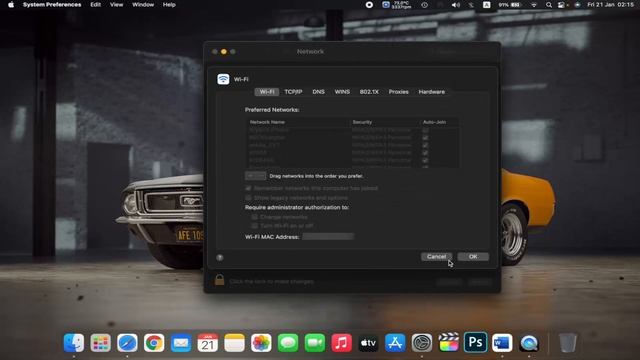The height and width of the screenshot is (360, 640).
Task: Open the Help menu
Action: 169,5
